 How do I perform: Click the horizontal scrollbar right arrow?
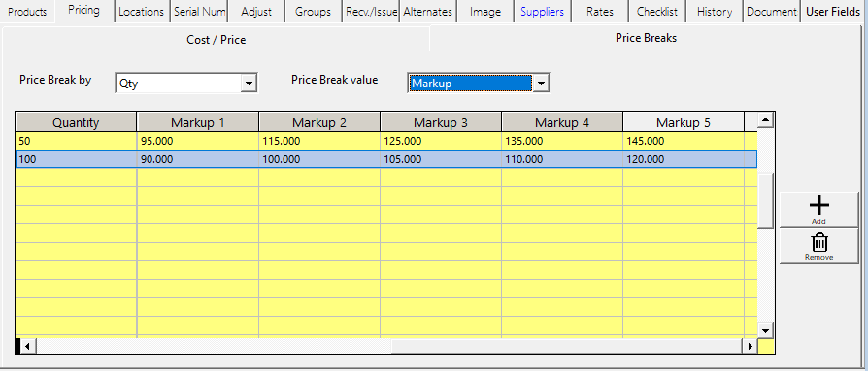click(750, 347)
